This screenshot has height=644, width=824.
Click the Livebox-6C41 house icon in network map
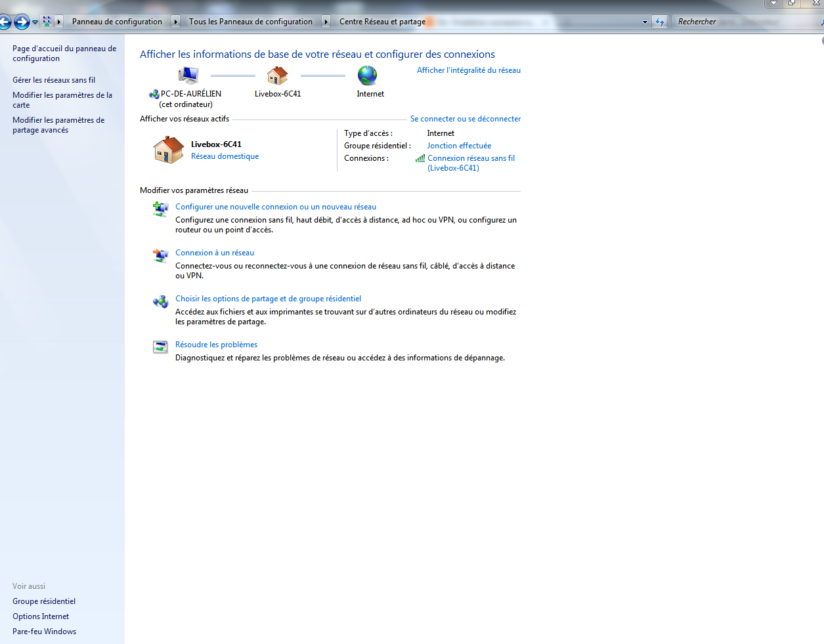point(277,75)
